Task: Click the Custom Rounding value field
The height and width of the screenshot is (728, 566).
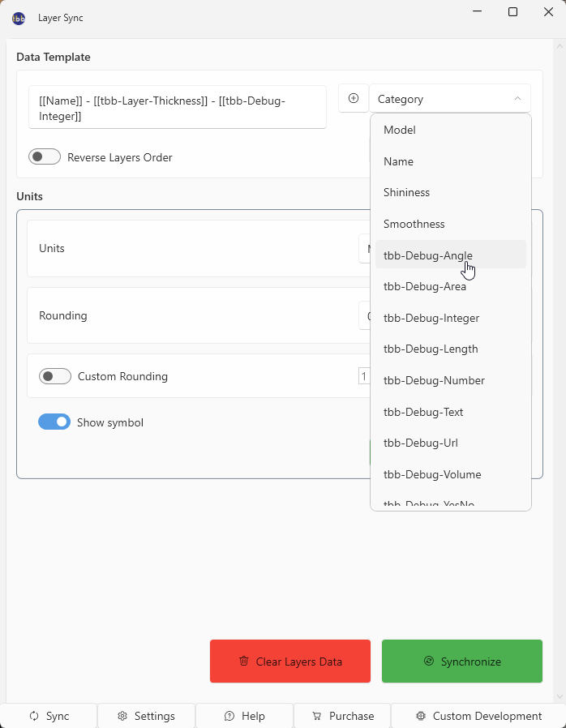Action: pyautogui.click(x=364, y=376)
